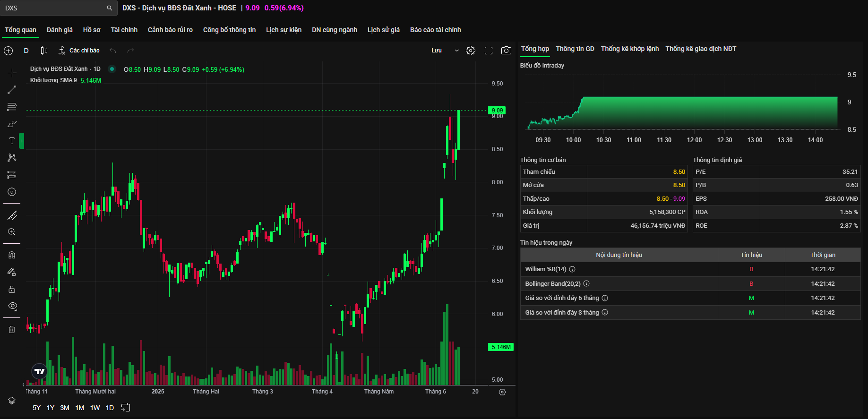The image size is (868, 419).
Task: Select the Tổng hợp panel tab
Action: click(535, 49)
